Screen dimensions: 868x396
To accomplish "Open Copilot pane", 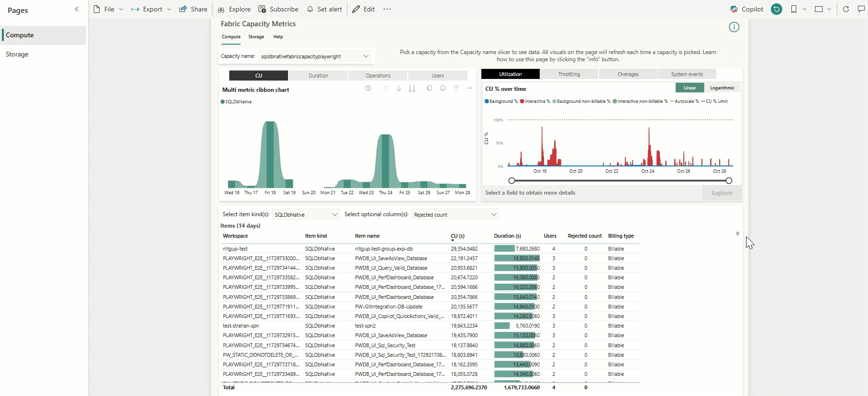I will click(x=746, y=9).
